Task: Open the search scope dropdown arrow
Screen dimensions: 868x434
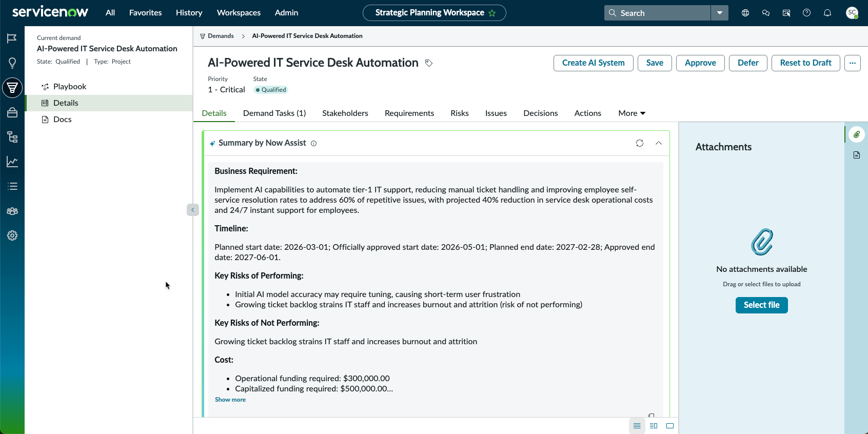Action: click(x=719, y=13)
